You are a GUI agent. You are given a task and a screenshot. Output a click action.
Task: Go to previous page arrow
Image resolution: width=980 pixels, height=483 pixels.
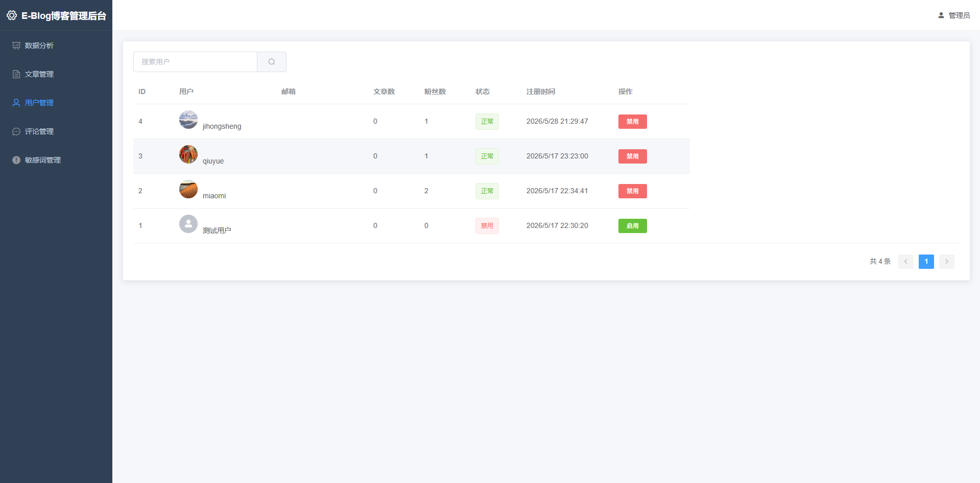pos(906,262)
